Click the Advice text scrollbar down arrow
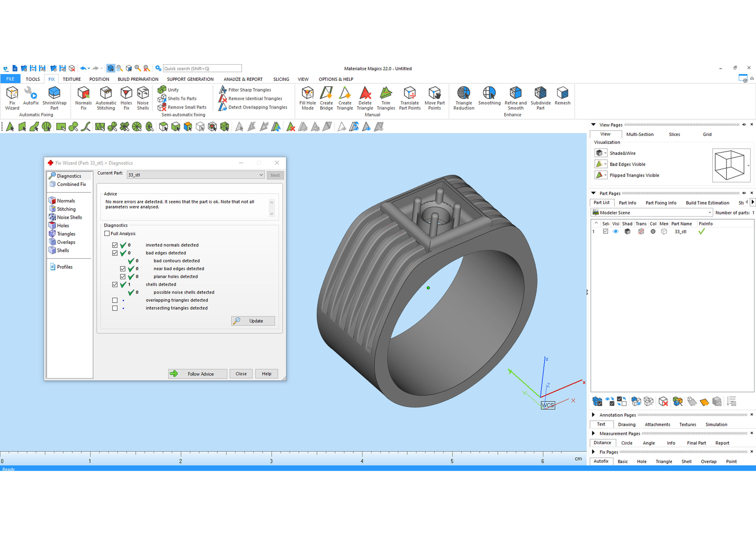This screenshot has height=534, width=756. click(272, 214)
